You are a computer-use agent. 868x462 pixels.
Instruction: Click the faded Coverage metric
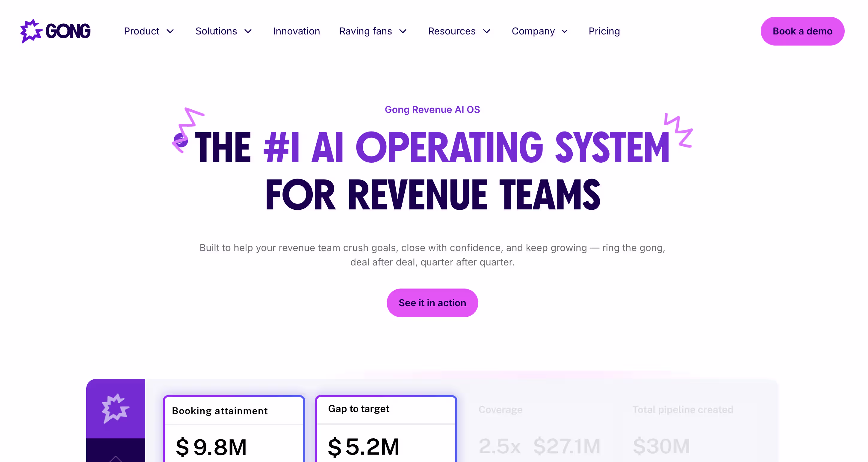(x=500, y=410)
